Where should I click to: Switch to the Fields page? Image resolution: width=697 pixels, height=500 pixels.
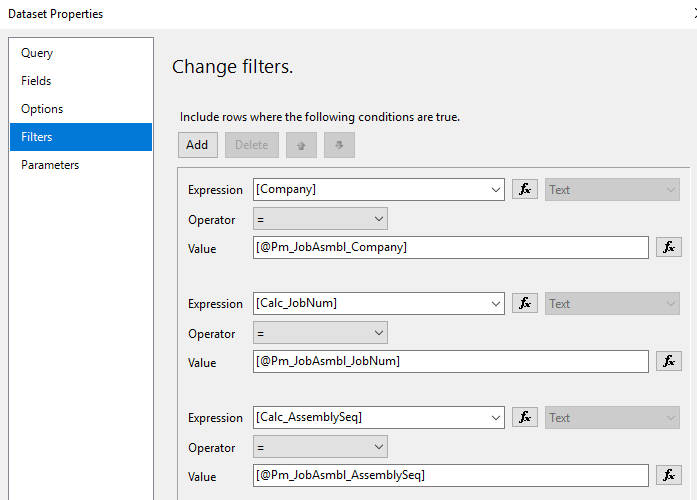click(36, 81)
